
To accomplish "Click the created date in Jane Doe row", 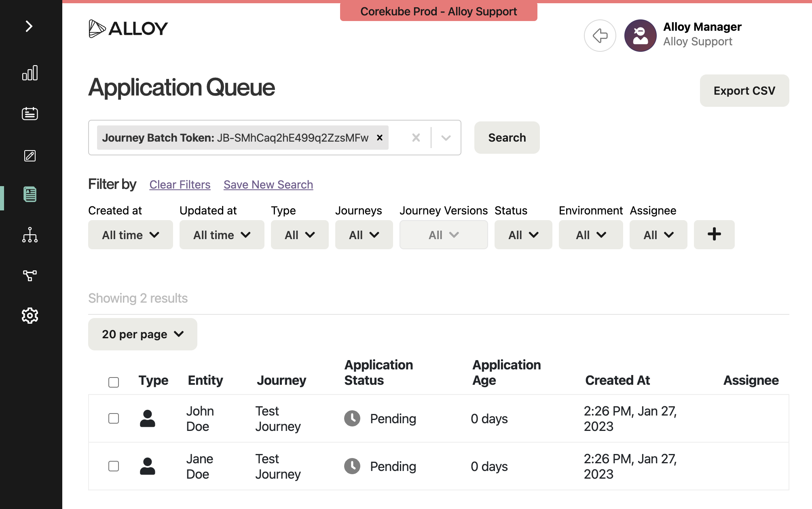I will point(630,467).
